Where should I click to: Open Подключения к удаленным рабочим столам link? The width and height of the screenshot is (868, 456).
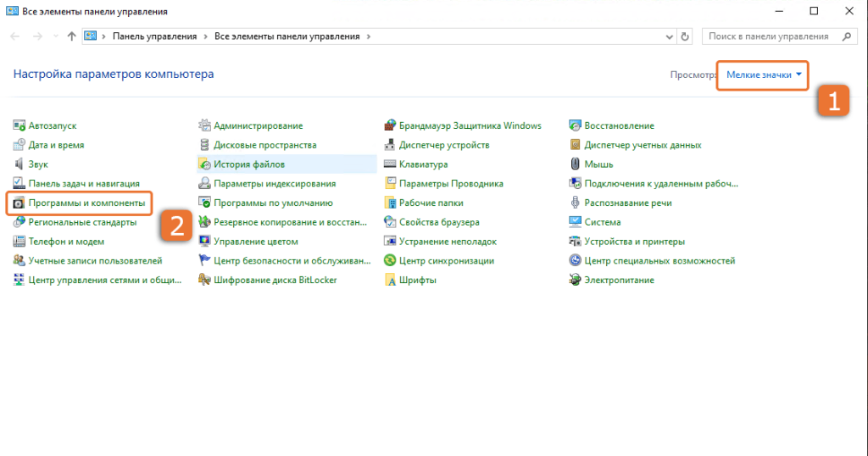[661, 183]
